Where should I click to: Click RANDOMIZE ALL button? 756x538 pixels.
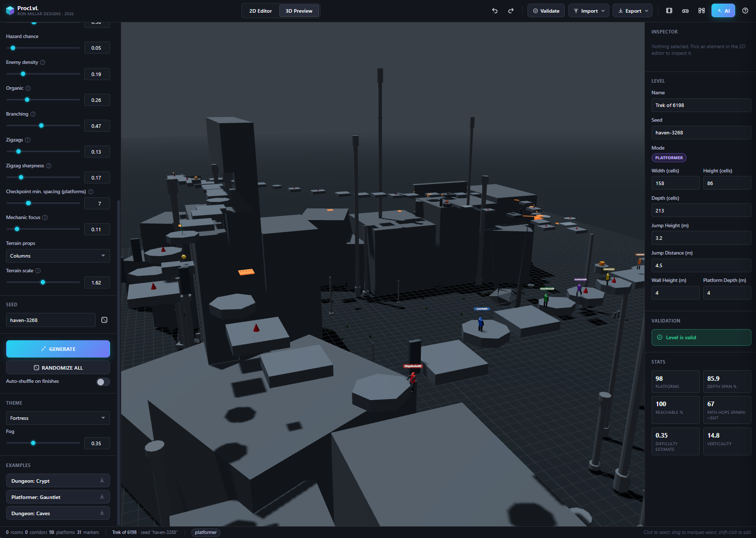pos(58,368)
